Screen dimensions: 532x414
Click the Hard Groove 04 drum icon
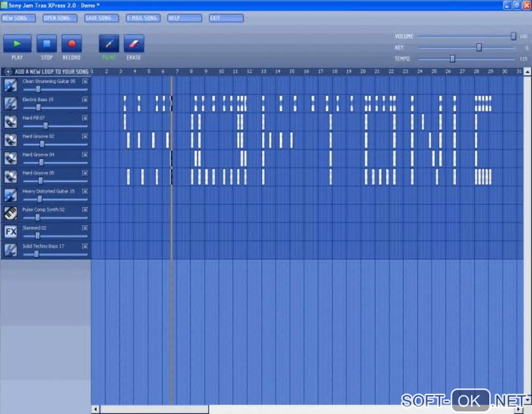click(x=10, y=159)
